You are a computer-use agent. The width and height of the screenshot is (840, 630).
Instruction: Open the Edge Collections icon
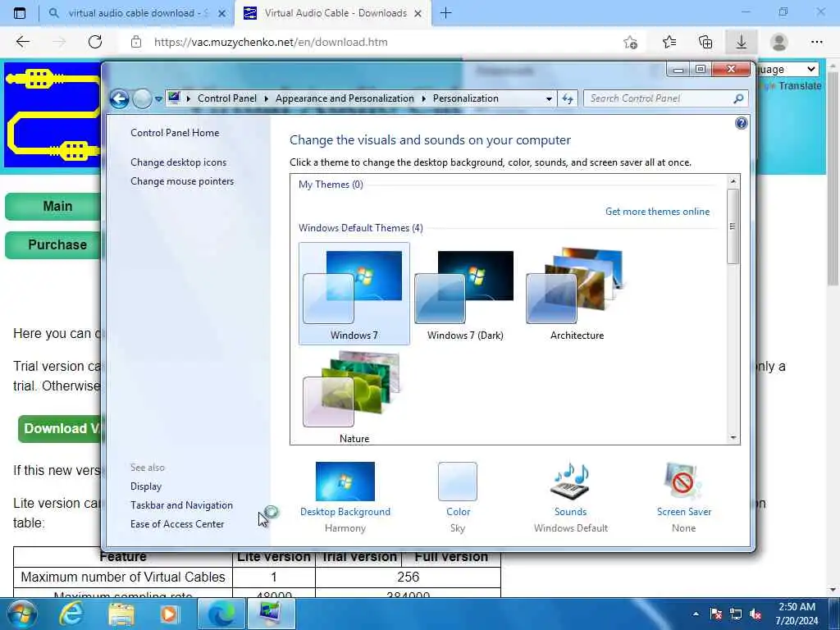(705, 42)
